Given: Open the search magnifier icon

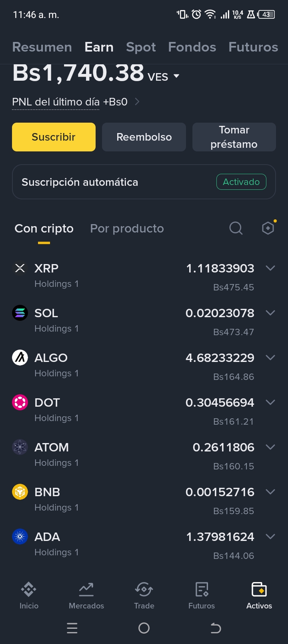Looking at the screenshot, I should 236,229.
